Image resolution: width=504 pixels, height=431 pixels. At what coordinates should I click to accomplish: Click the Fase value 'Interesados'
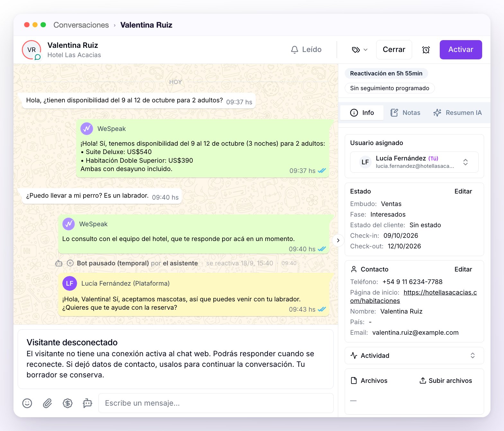coord(388,214)
